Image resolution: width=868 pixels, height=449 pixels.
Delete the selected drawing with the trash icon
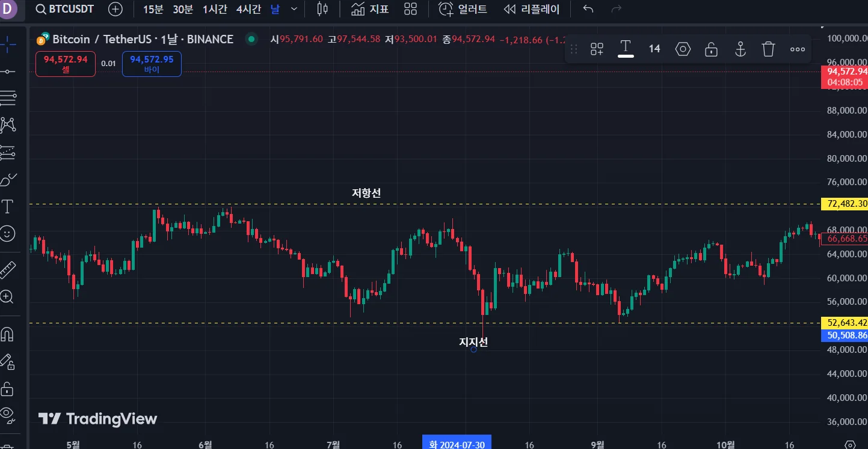[x=768, y=49]
